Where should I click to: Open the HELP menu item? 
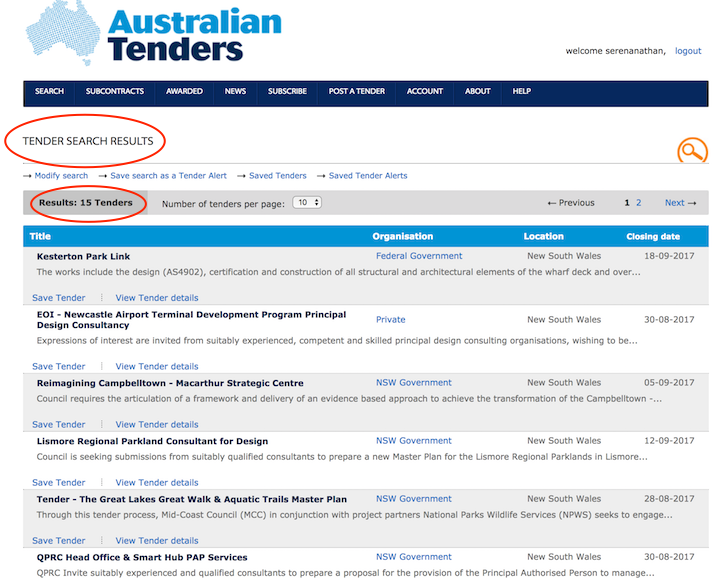tap(522, 91)
